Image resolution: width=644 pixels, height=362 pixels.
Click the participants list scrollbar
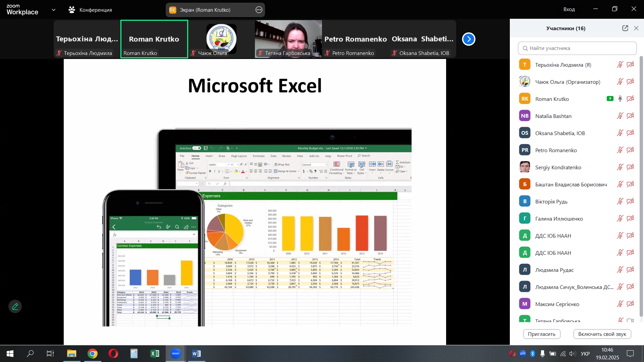coord(641,186)
